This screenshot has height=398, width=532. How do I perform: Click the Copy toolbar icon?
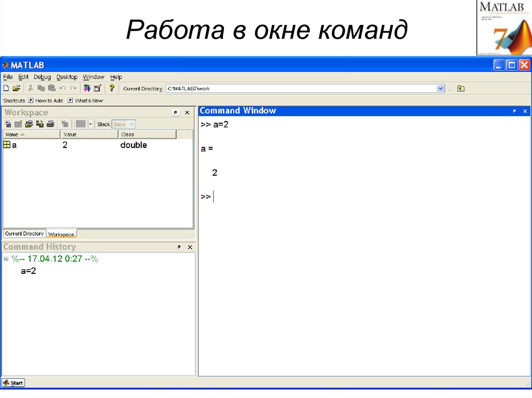(x=41, y=89)
